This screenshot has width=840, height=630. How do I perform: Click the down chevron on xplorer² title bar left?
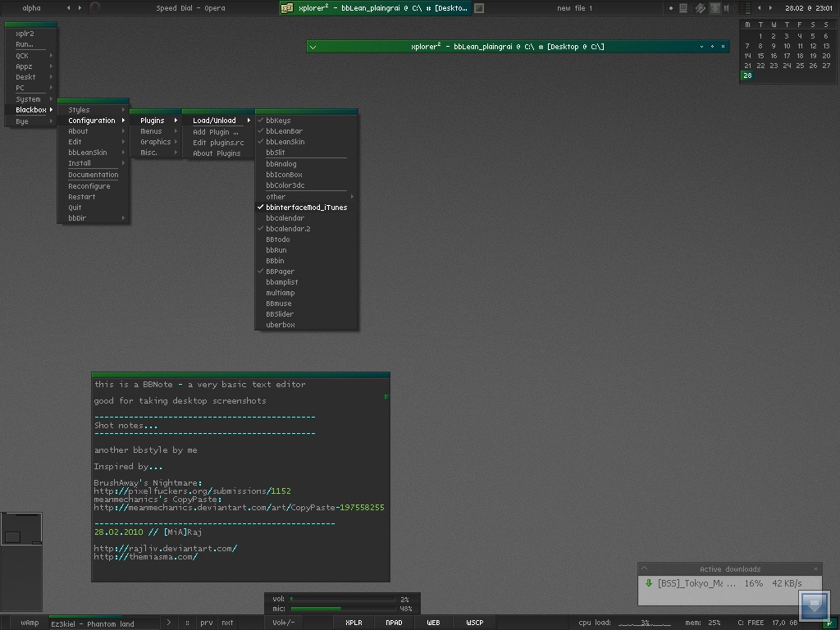313,47
